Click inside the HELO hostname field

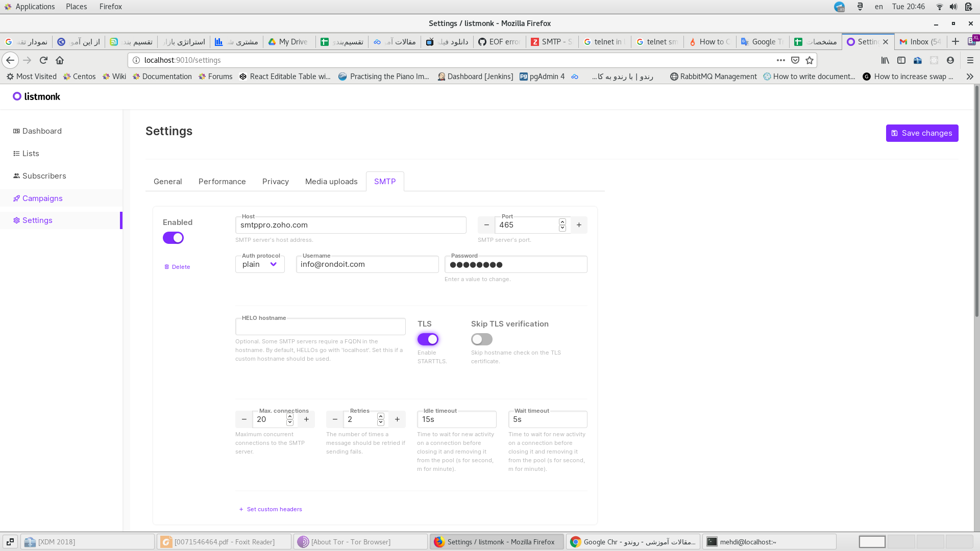[x=321, y=327]
